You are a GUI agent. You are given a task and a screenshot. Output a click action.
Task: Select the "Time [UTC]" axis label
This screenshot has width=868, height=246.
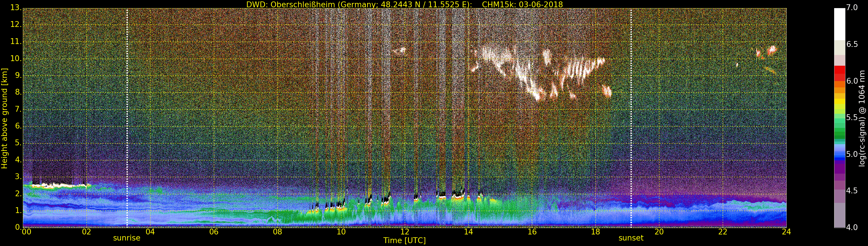404,241
